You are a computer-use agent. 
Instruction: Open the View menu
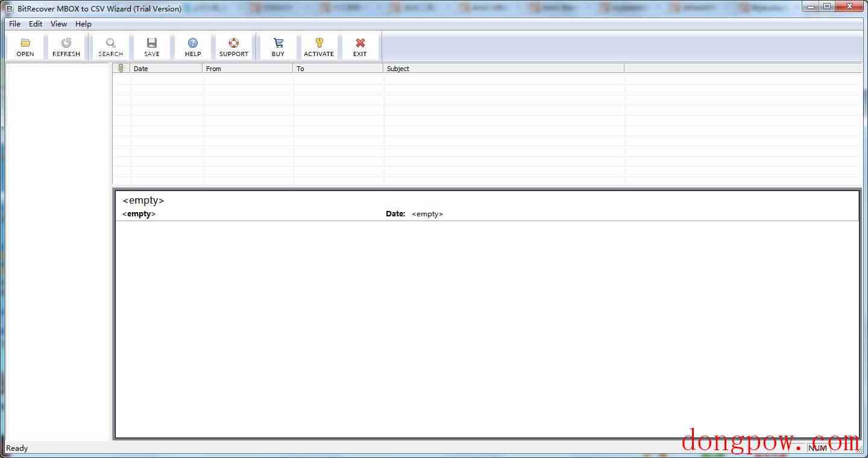coord(58,24)
